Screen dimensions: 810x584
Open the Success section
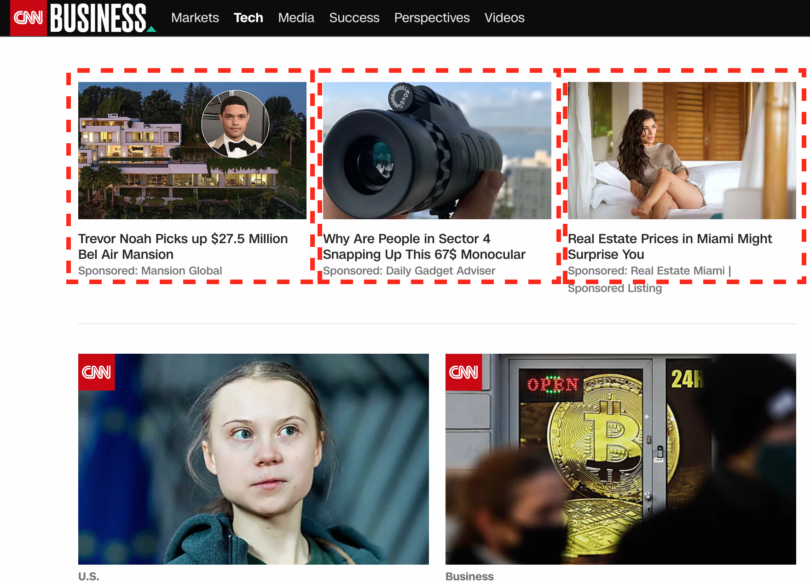(x=354, y=18)
